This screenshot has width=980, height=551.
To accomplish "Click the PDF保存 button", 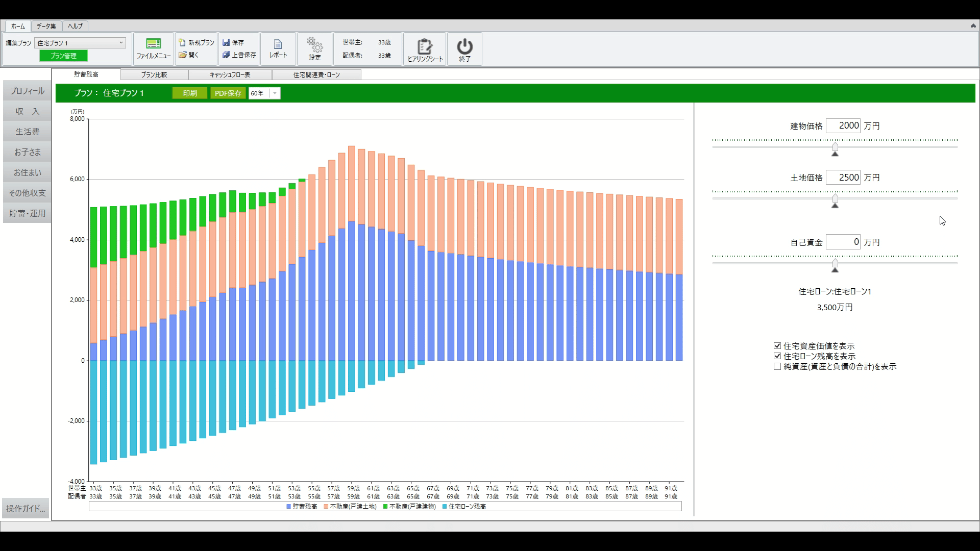I will 228,93.
